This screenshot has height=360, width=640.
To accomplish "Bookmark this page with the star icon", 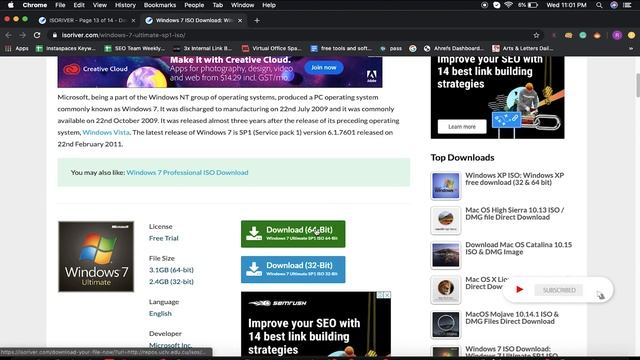I will click(536, 35).
